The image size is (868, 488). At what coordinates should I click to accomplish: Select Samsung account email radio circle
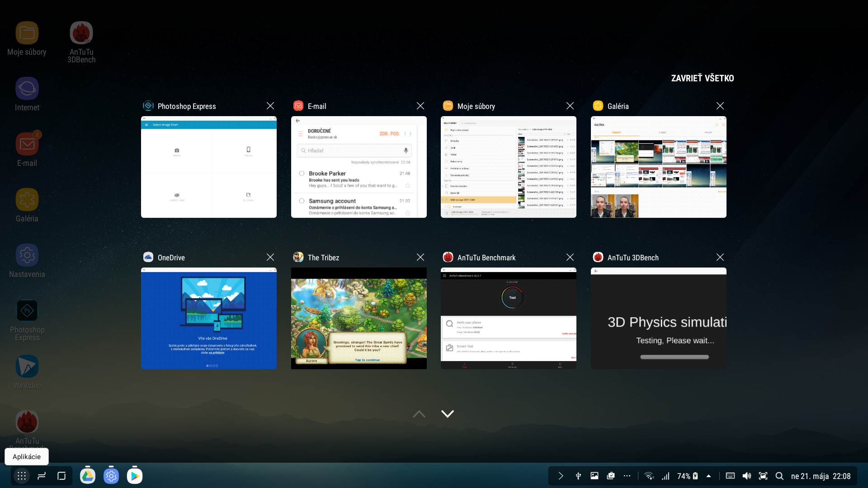302,201
